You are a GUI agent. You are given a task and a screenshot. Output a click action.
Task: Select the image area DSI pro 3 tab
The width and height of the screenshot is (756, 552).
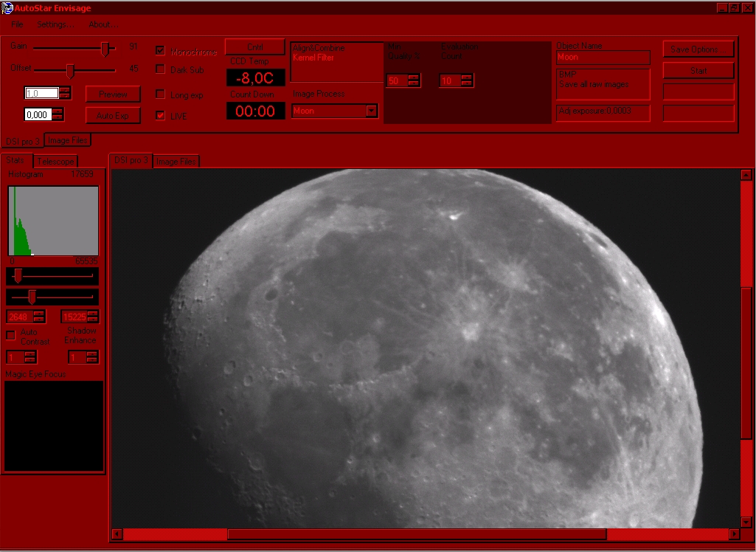tap(131, 160)
